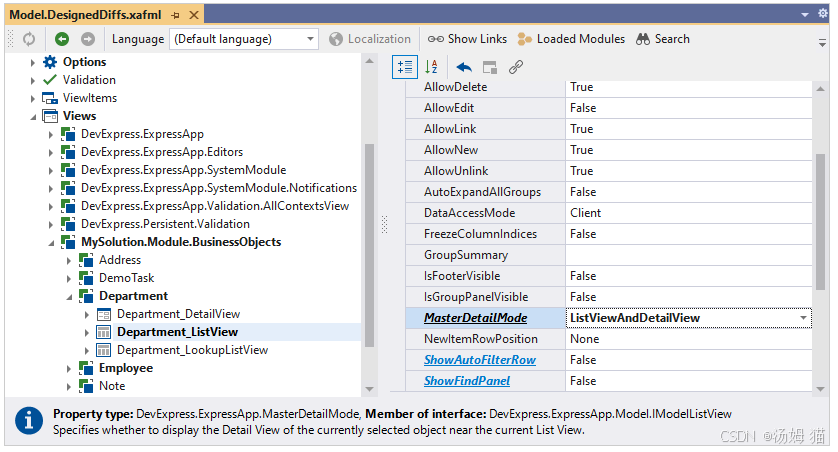Click the tree panel scroll up arrow
The height and width of the screenshot is (452, 838).
tap(369, 62)
